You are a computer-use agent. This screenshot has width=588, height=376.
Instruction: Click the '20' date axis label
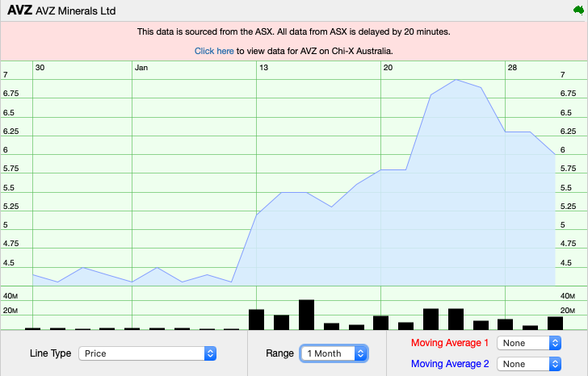point(388,68)
